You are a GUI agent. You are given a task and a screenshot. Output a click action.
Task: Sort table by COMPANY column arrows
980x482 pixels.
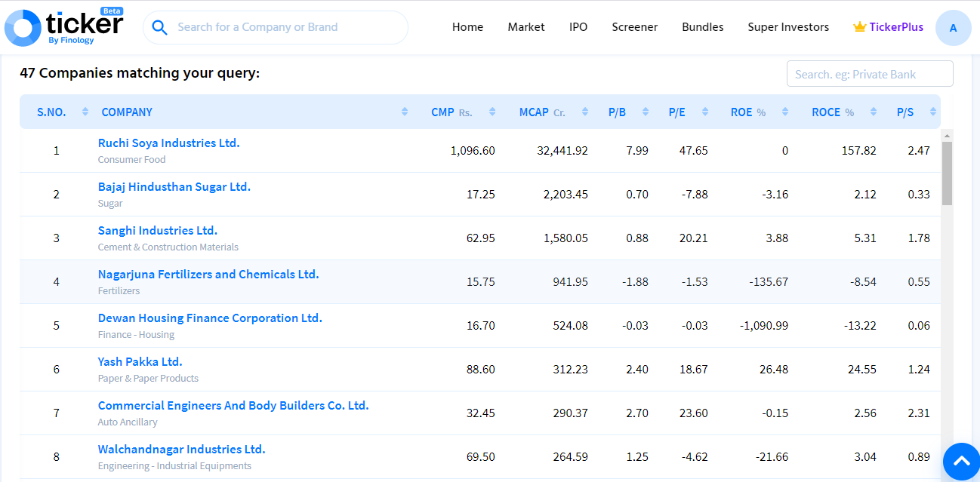[405, 112]
